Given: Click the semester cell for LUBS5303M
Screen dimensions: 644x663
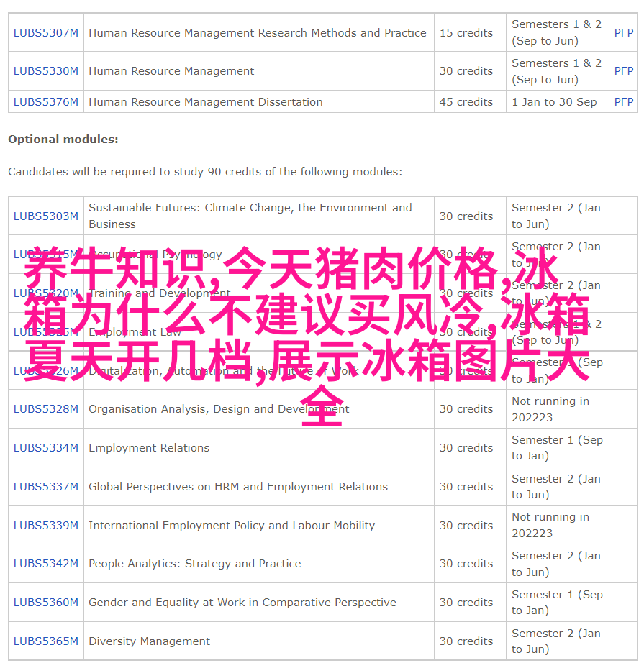Looking at the screenshot, I should pyautogui.click(x=556, y=216).
